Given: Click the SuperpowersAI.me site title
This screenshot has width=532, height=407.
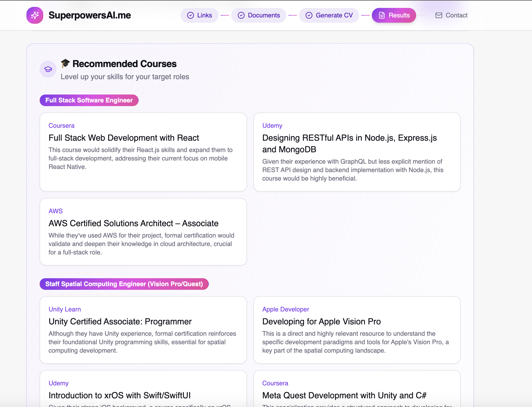Looking at the screenshot, I should 90,15.
